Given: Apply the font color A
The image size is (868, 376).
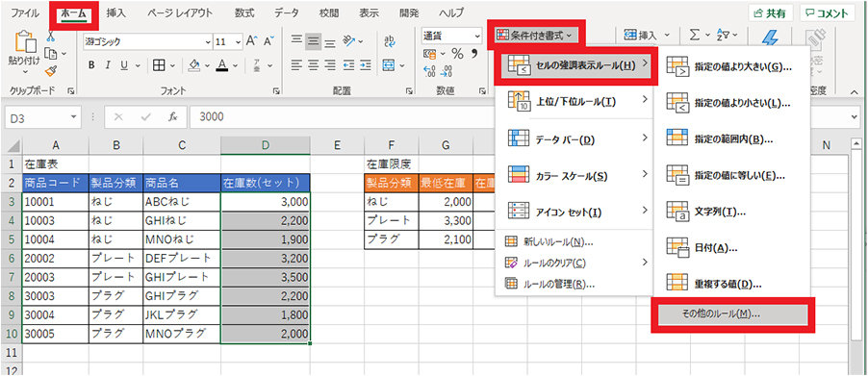Looking at the screenshot, I should pyautogui.click(x=222, y=65).
